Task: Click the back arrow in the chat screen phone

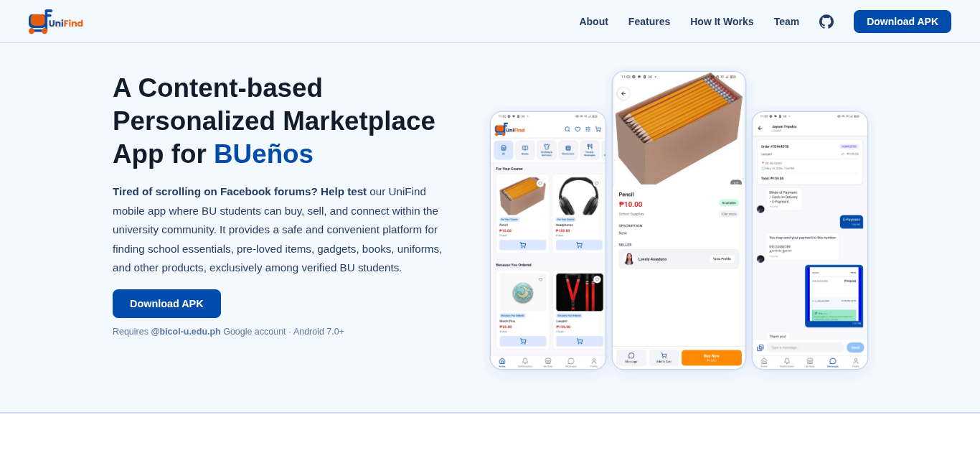Action: point(760,128)
